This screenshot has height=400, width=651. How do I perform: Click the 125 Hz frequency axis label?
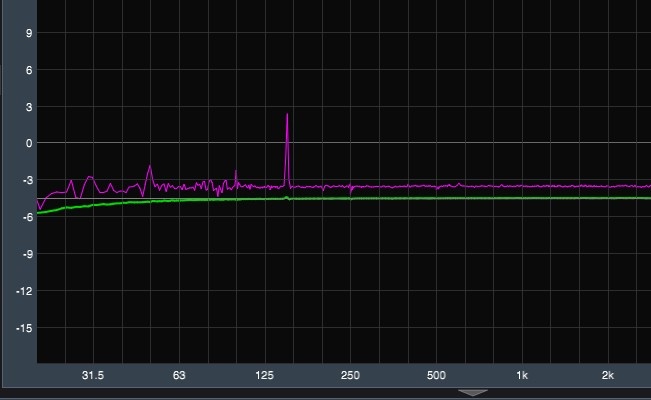[x=265, y=376]
